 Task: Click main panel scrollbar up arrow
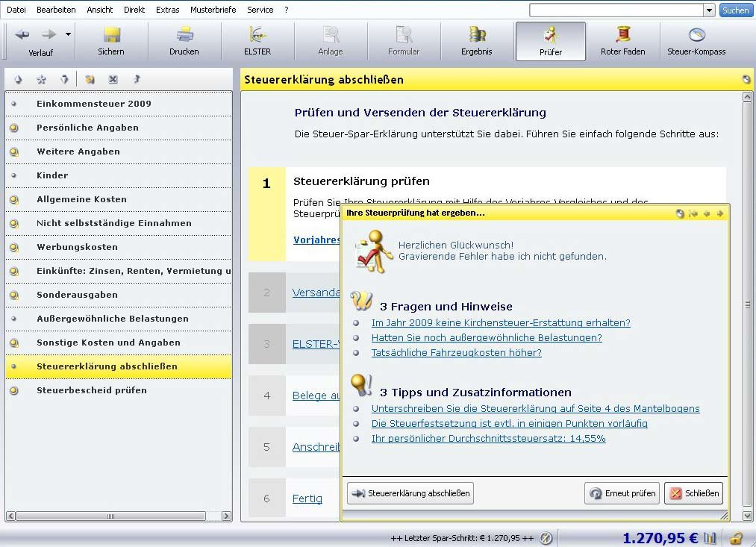click(747, 97)
